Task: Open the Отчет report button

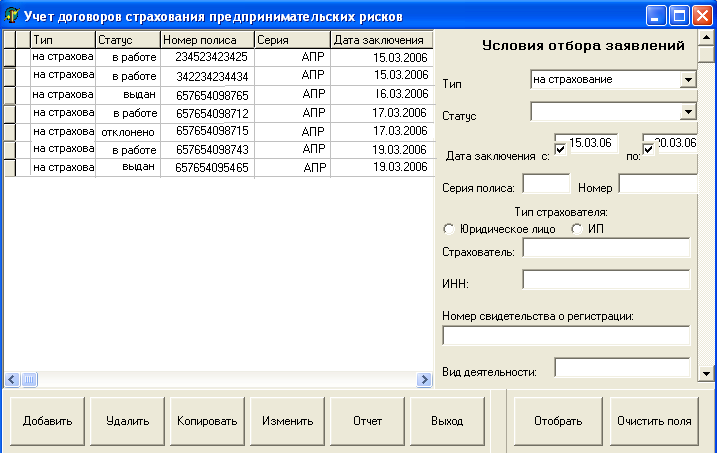Action: pyautogui.click(x=368, y=420)
